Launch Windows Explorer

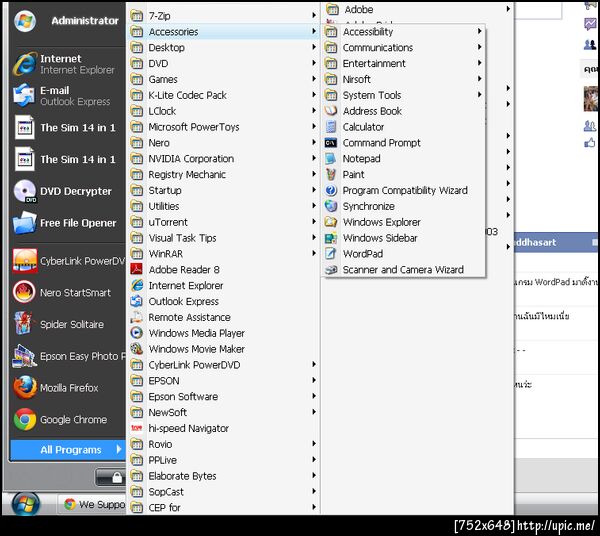point(404,222)
